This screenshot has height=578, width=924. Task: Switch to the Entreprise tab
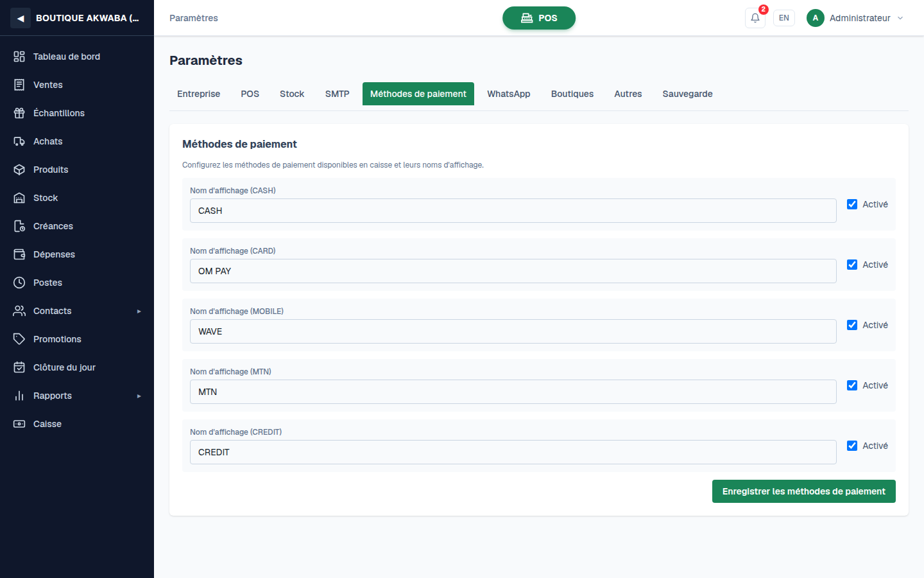[x=199, y=94]
